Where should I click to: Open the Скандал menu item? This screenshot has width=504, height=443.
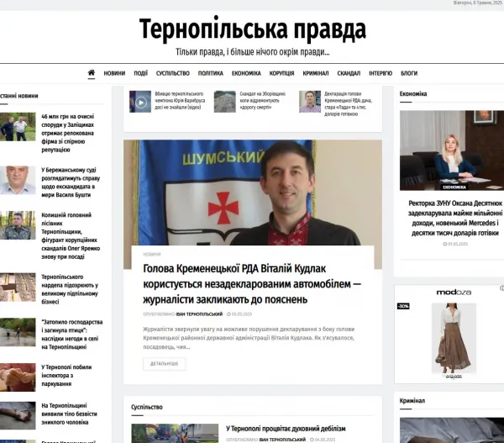tap(349, 73)
